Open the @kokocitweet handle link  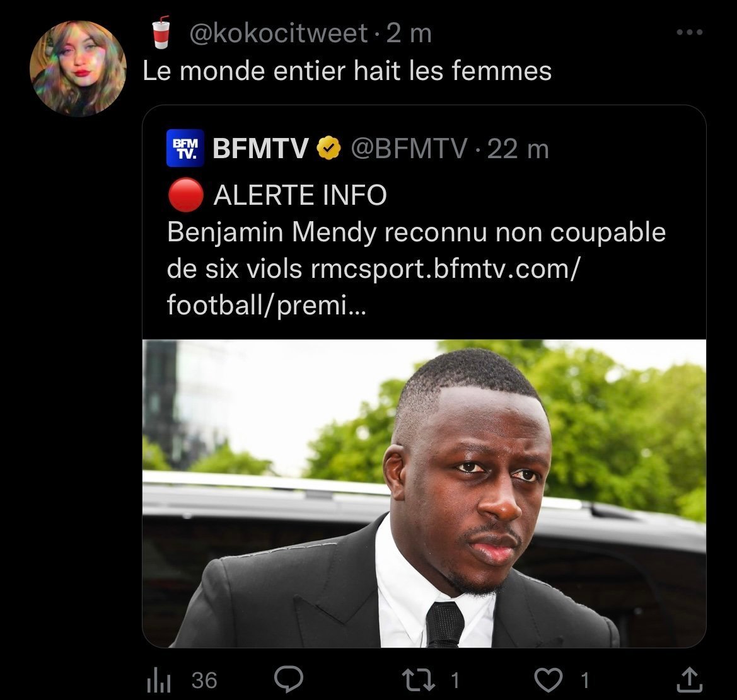279,34
